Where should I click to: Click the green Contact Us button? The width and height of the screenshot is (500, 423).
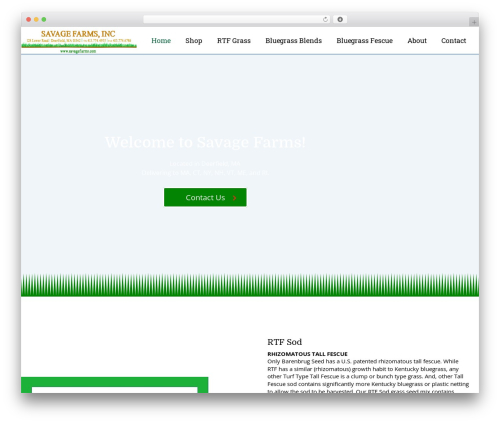(x=205, y=197)
